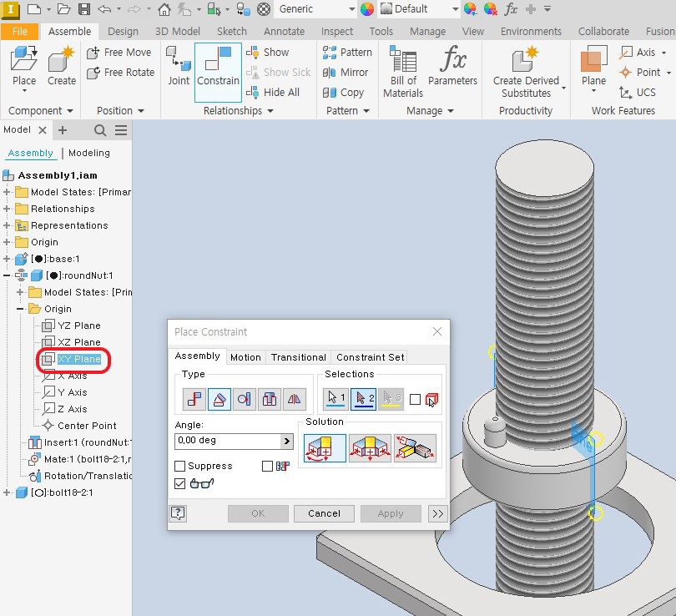Open the Model browser hamburger menu
676x616 pixels.
tap(121, 130)
